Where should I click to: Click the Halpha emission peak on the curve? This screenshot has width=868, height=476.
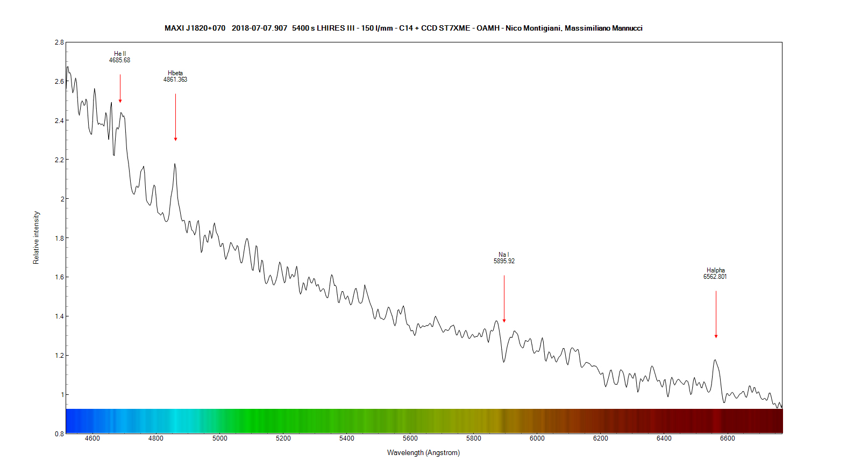click(715, 360)
